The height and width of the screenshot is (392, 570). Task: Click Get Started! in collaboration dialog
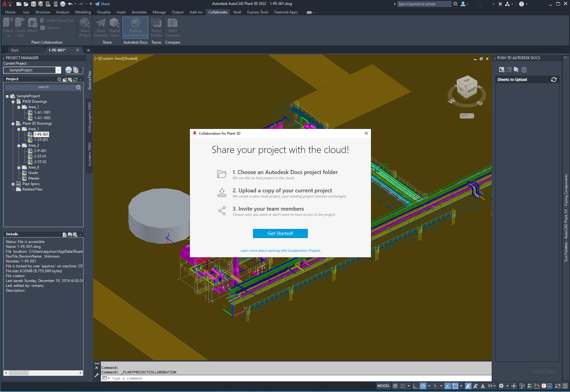coord(280,233)
